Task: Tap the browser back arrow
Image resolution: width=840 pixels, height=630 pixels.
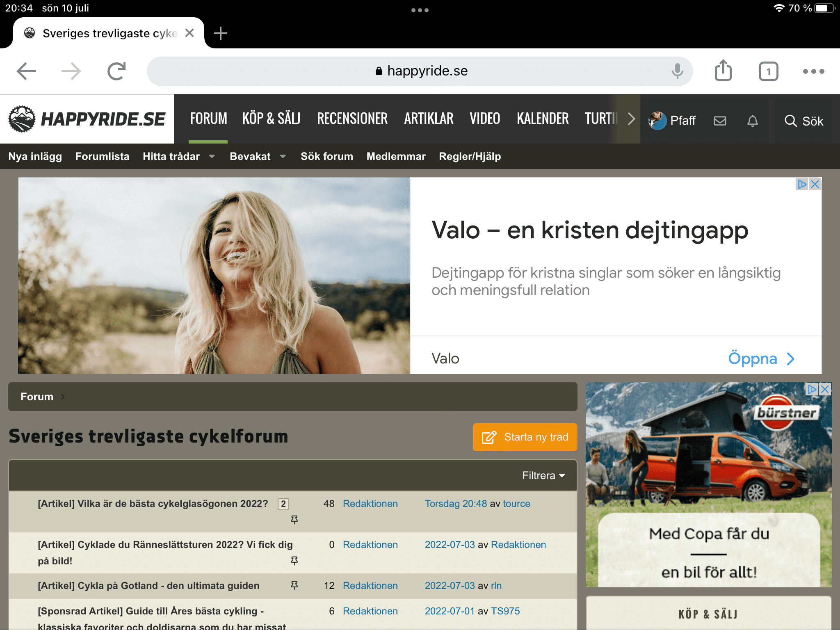Action: coord(27,71)
